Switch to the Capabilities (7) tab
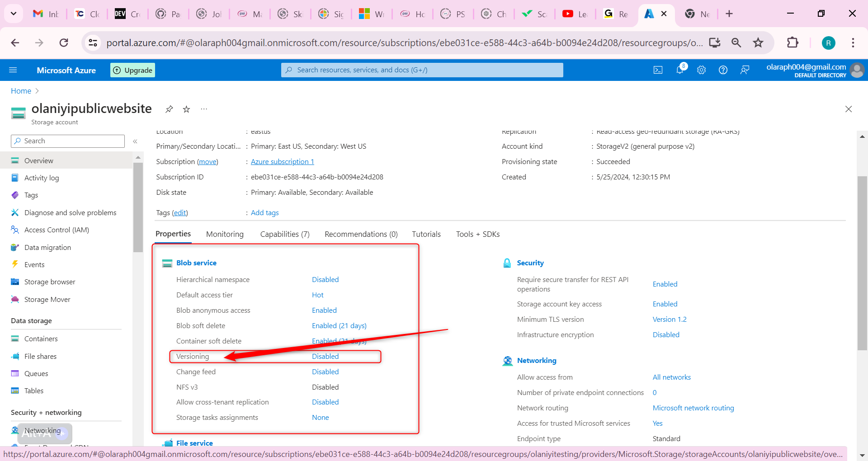868x461 pixels. pyautogui.click(x=284, y=234)
